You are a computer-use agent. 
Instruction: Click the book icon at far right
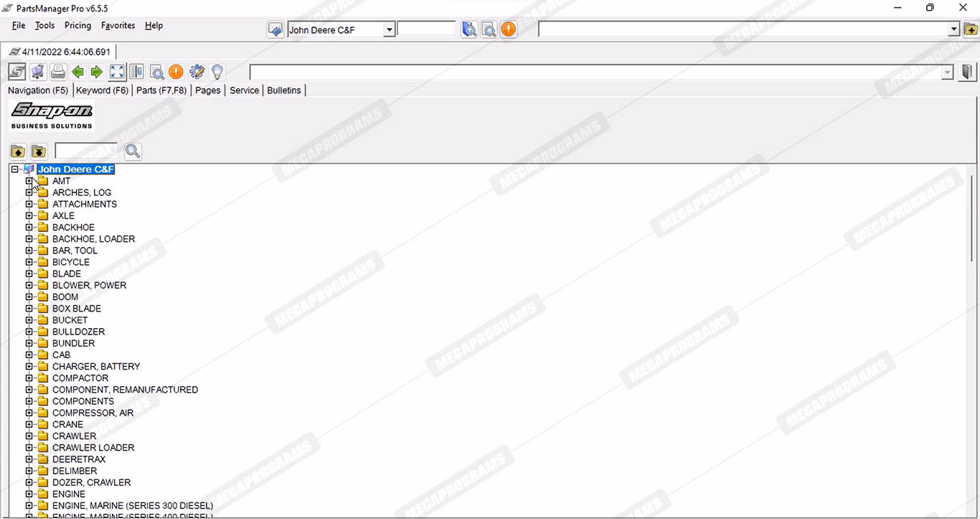tap(967, 72)
